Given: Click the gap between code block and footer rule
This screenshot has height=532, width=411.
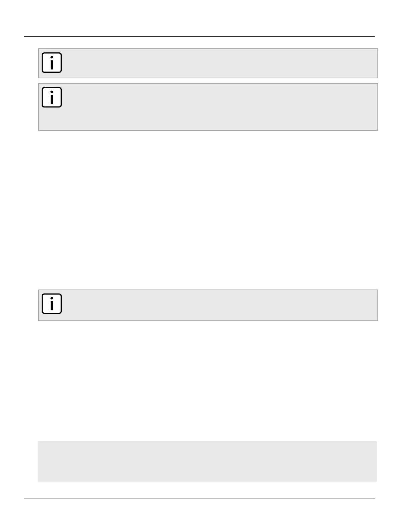Looking at the screenshot, I should [x=207, y=489].
